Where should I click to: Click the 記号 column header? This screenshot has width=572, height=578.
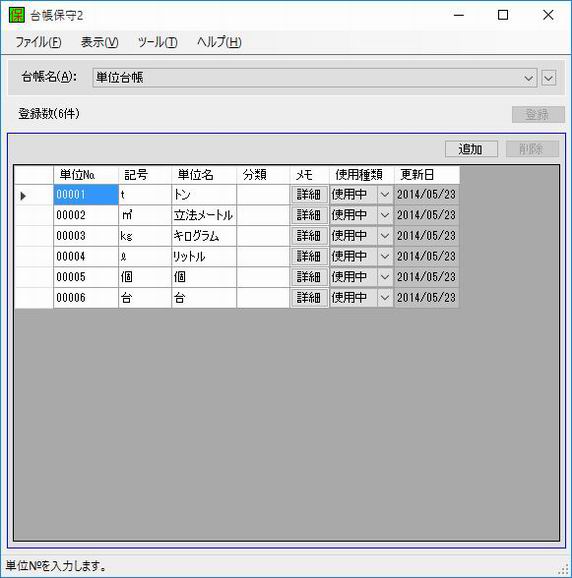pyautogui.click(x=145, y=175)
